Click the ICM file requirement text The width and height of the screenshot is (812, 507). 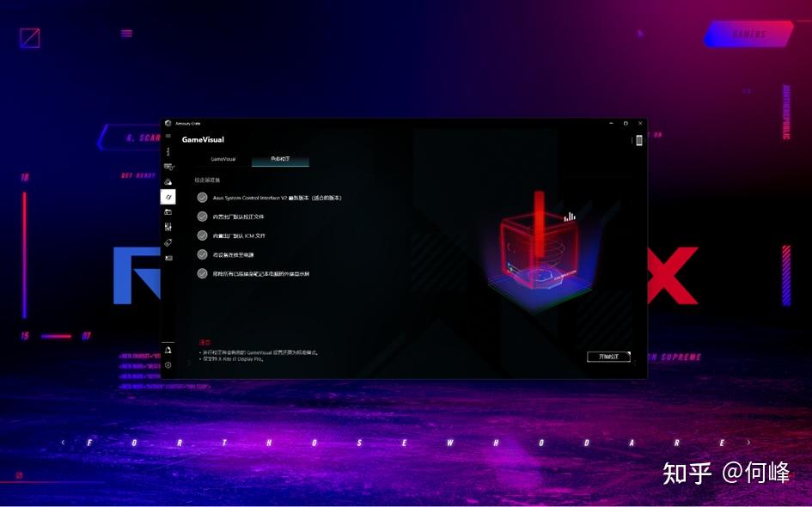(x=239, y=235)
